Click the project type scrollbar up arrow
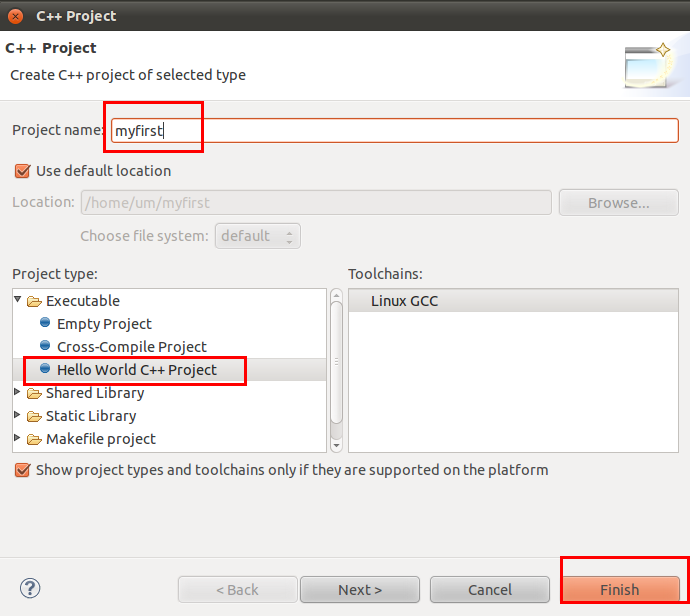 (336, 295)
